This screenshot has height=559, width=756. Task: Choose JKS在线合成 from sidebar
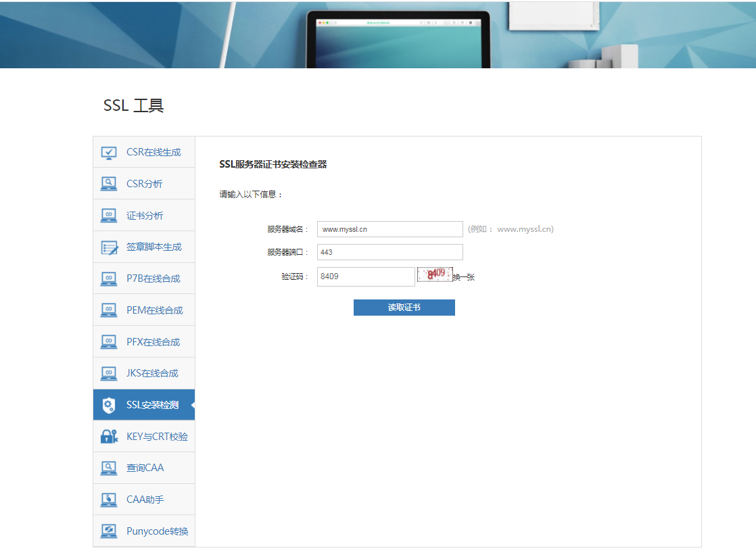point(144,374)
